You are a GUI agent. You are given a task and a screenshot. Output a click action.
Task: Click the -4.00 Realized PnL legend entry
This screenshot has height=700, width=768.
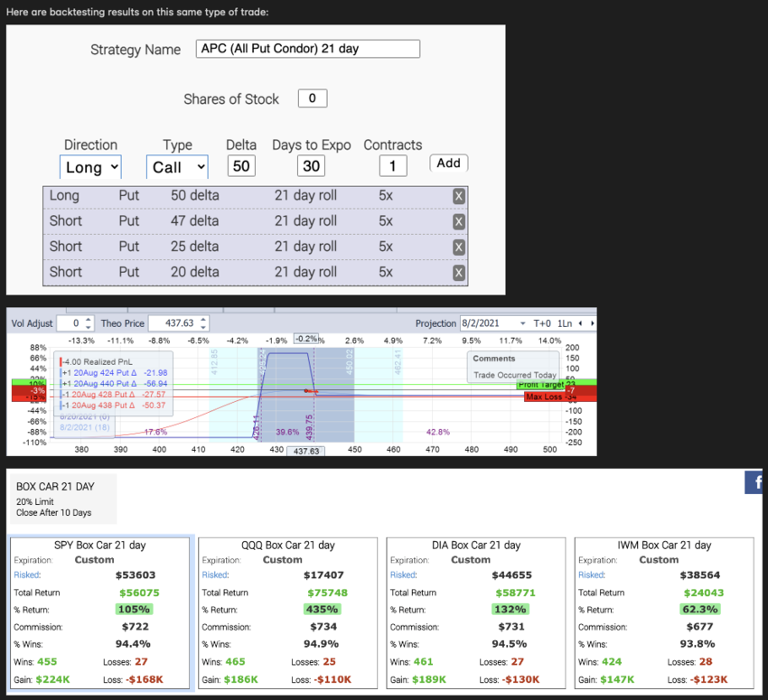click(96, 362)
